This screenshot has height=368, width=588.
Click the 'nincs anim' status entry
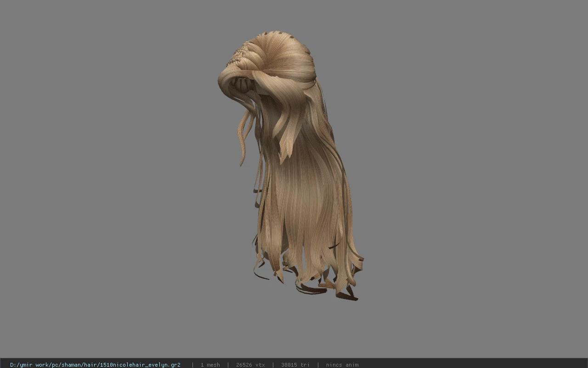pyautogui.click(x=342, y=365)
